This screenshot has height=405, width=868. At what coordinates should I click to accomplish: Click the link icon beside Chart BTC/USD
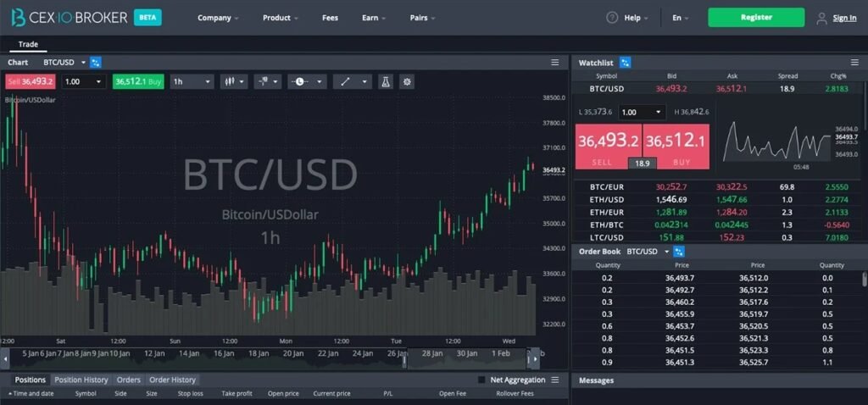(x=96, y=62)
